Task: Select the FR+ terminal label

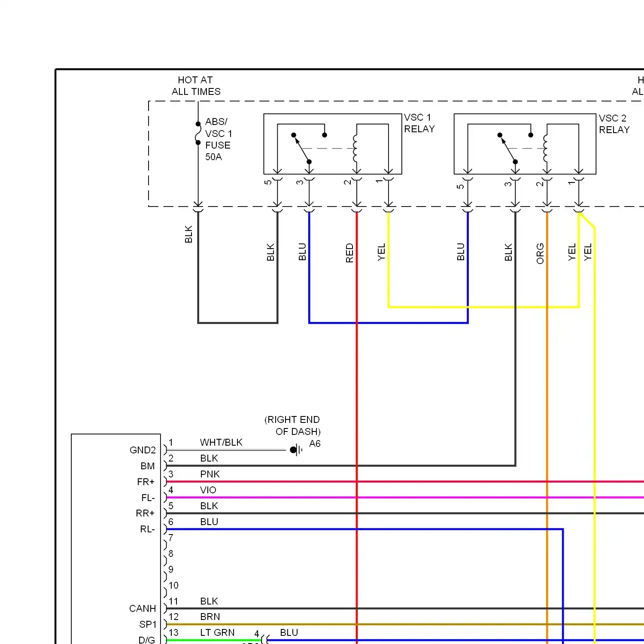Action: pyautogui.click(x=146, y=482)
